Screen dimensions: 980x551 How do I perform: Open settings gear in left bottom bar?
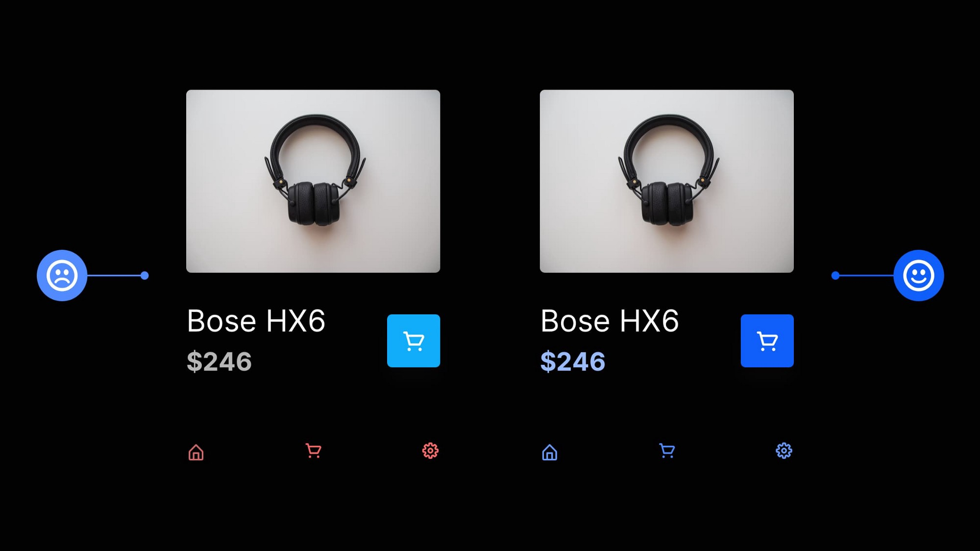(x=430, y=452)
